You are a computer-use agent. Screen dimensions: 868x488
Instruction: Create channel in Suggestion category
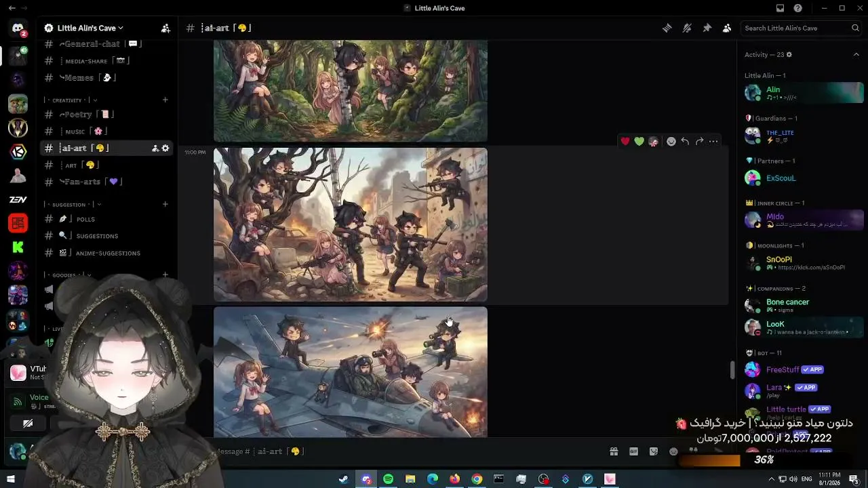[165, 205]
